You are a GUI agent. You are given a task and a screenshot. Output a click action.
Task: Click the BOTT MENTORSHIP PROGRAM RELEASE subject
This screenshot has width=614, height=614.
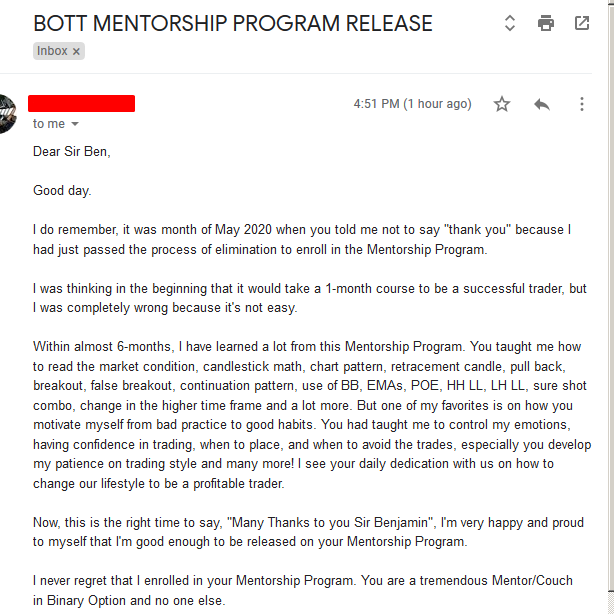point(232,23)
